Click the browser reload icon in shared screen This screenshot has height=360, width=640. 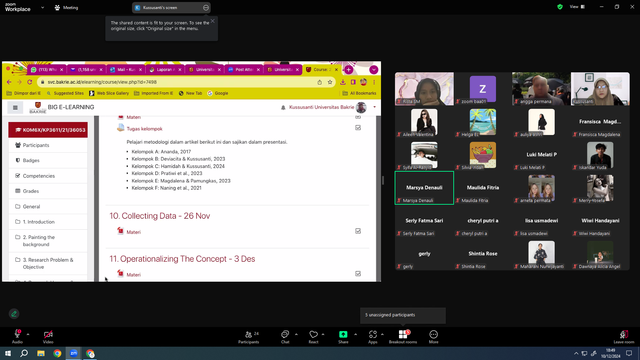(x=29, y=82)
